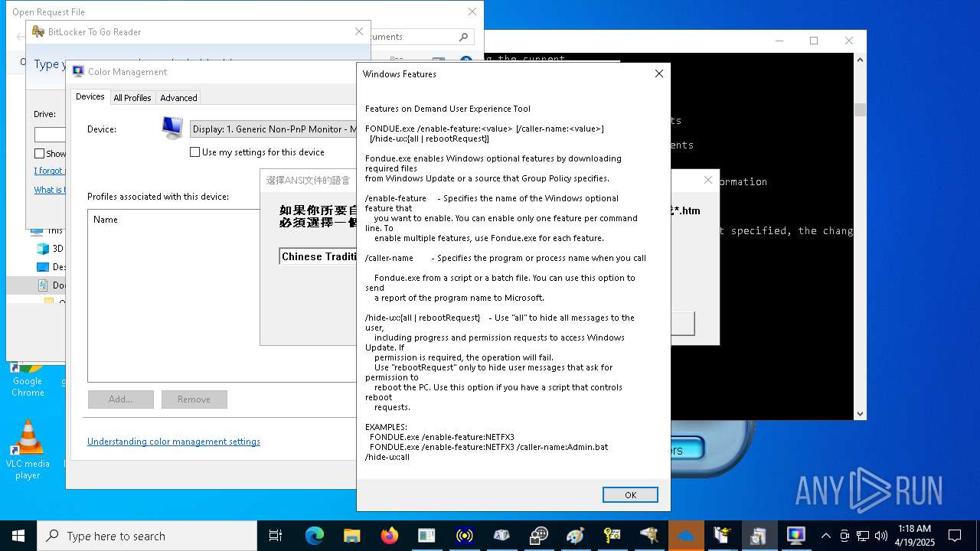
Task: Click the Remove button in Color Management
Action: tap(194, 399)
